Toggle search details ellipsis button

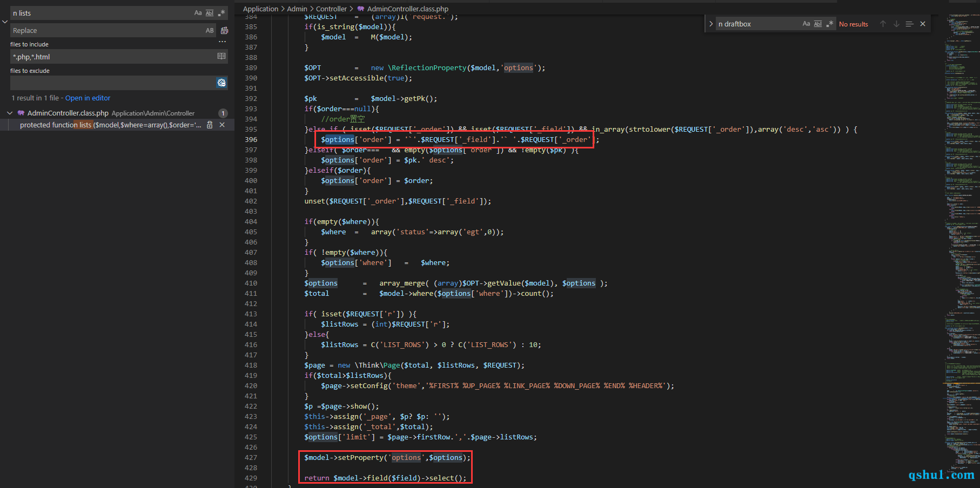click(x=222, y=42)
